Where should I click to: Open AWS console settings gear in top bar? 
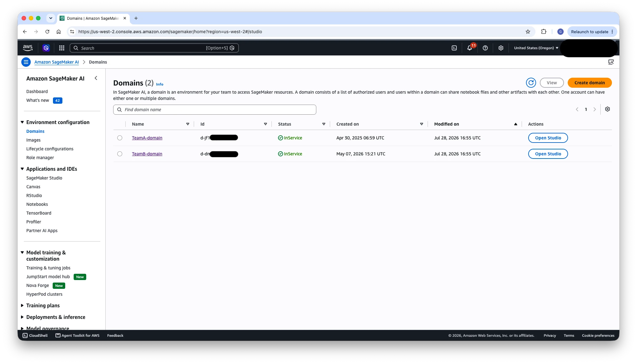coord(501,48)
